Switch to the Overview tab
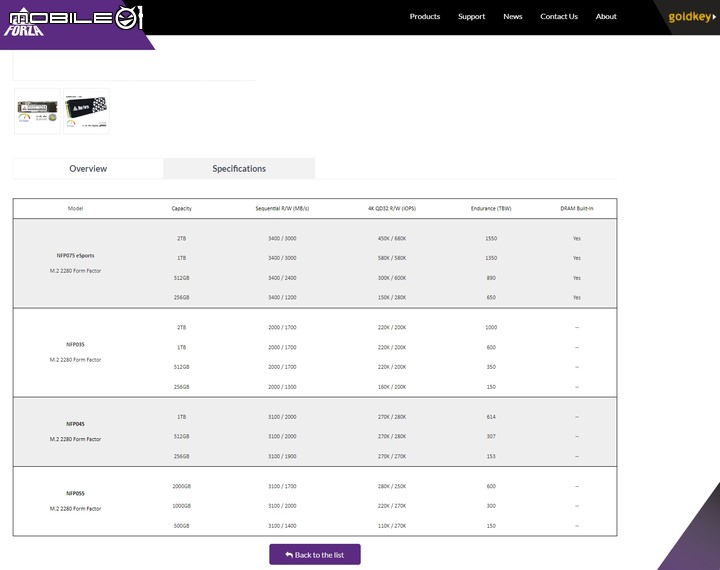This screenshot has width=720, height=570. pos(88,169)
